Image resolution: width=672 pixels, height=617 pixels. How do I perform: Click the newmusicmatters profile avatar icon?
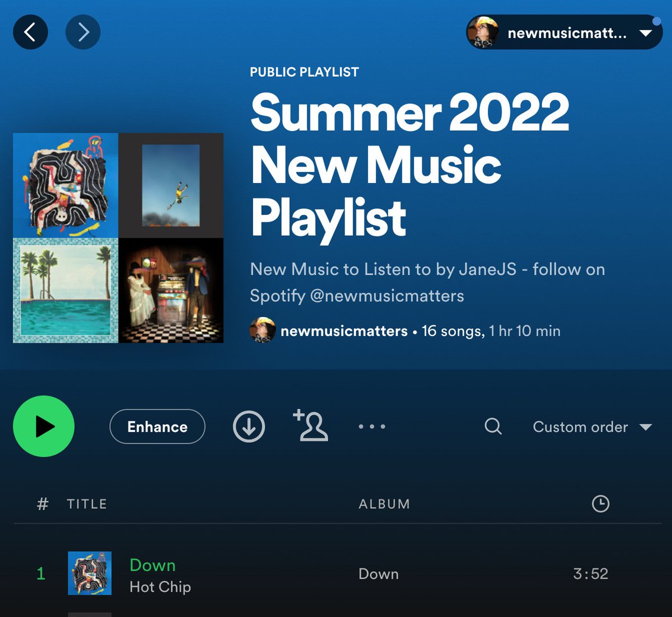[483, 32]
